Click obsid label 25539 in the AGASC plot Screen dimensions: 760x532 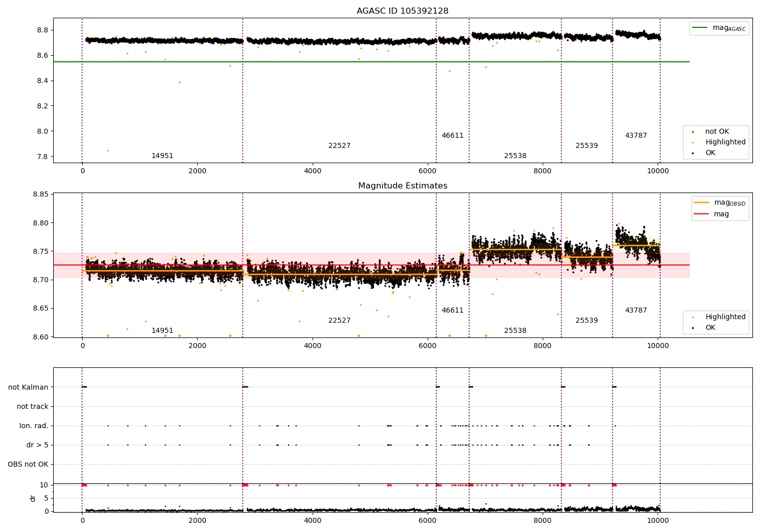[587, 146]
